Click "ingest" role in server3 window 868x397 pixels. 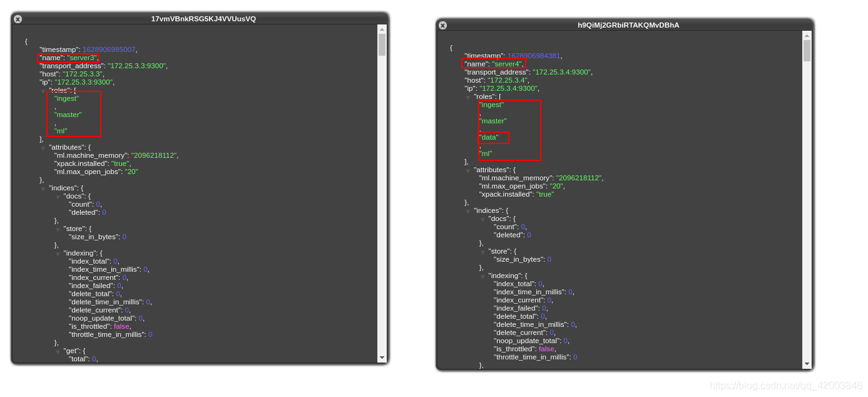(67, 98)
